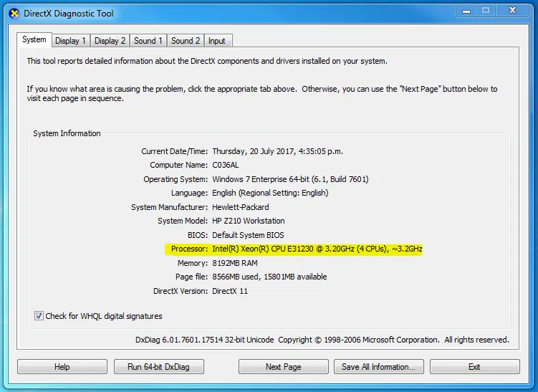This screenshot has width=538, height=392.
Task: Click the highlighted Intel Xeon processor value
Action: [317, 249]
